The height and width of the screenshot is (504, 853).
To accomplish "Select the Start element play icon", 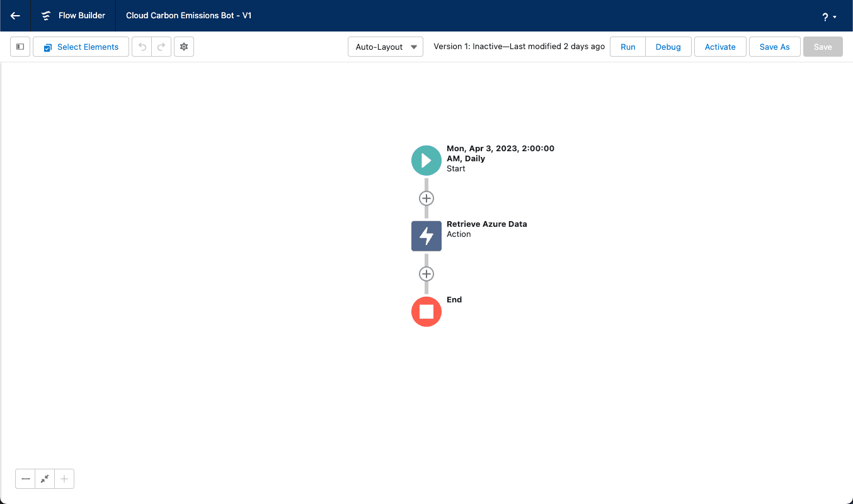I will tap(426, 160).
